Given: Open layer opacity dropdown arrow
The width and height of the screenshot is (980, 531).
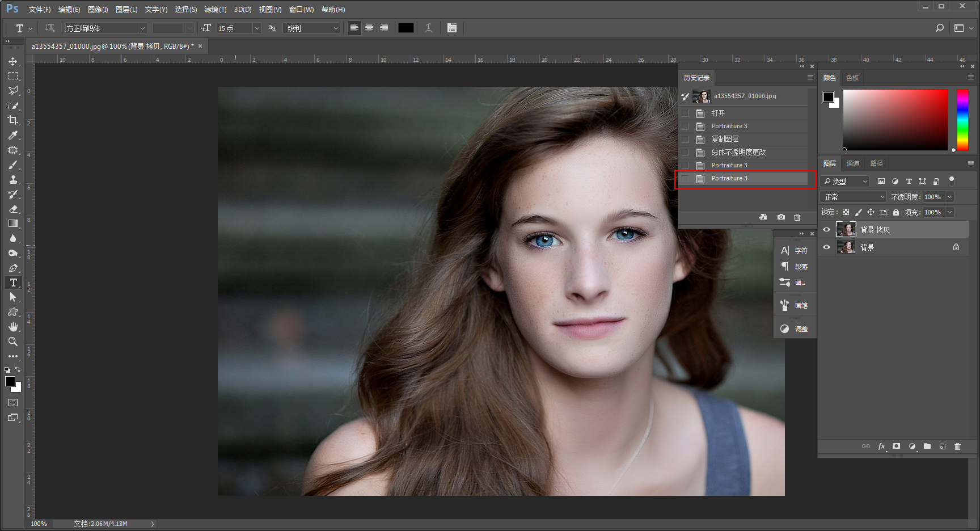Looking at the screenshot, I should 950,197.
